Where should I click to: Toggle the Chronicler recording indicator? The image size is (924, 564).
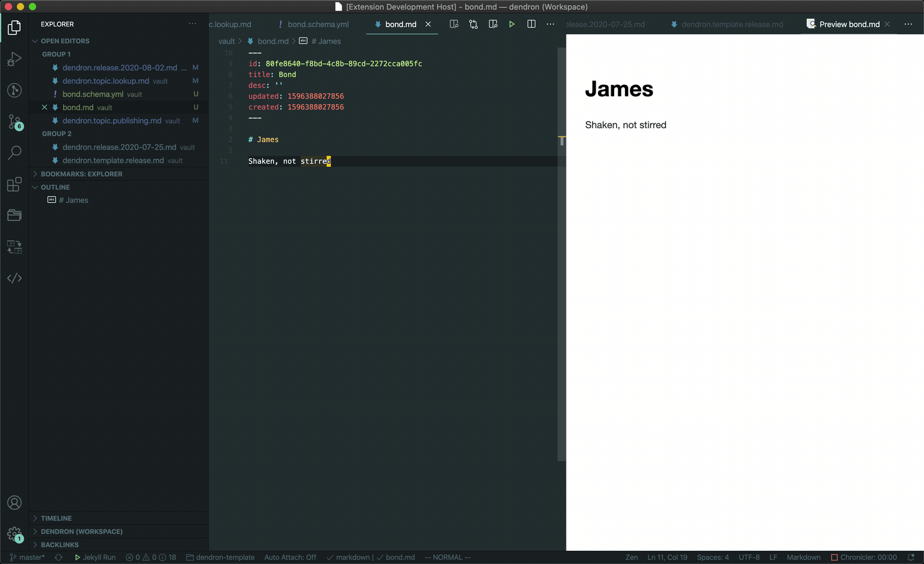coord(864,557)
